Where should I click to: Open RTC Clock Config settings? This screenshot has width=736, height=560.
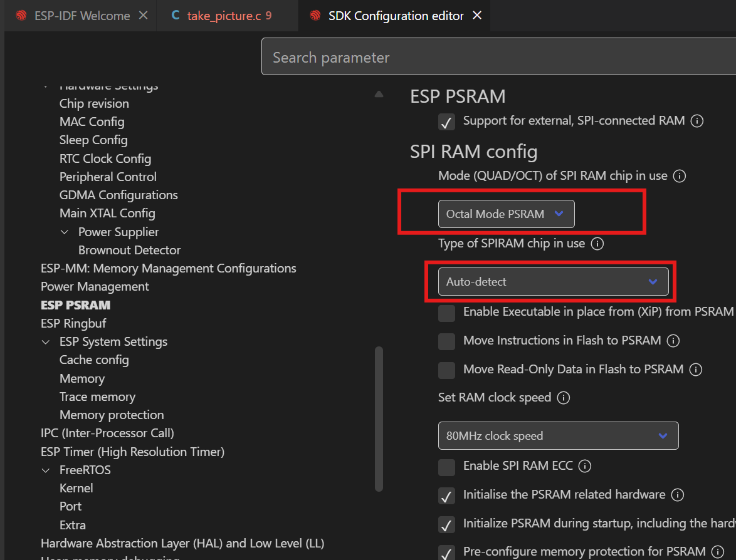point(105,158)
